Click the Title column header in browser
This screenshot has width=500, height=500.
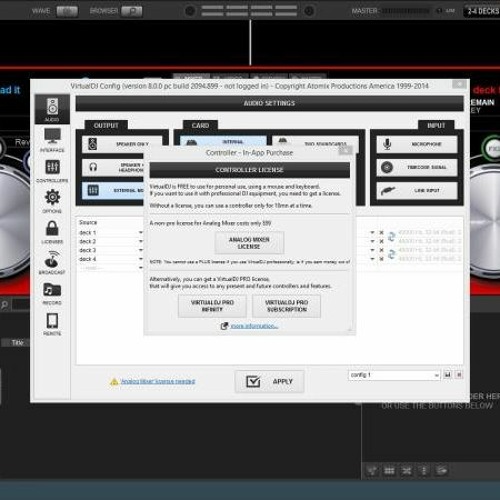(17, 343)
